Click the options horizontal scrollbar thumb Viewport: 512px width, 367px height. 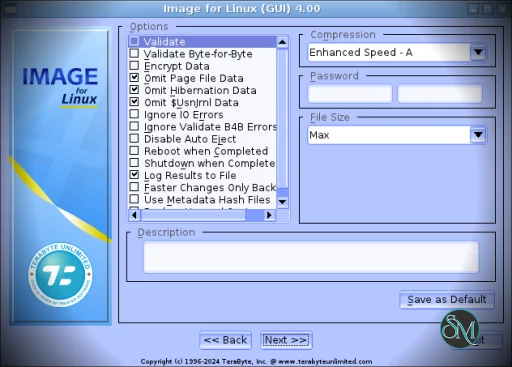(193, 215)
